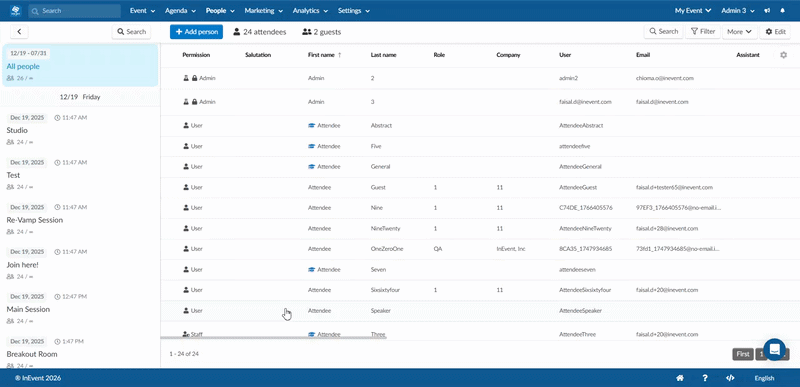Select the Test session
Viewport: 800px width, 387px height.
point(13,175)
